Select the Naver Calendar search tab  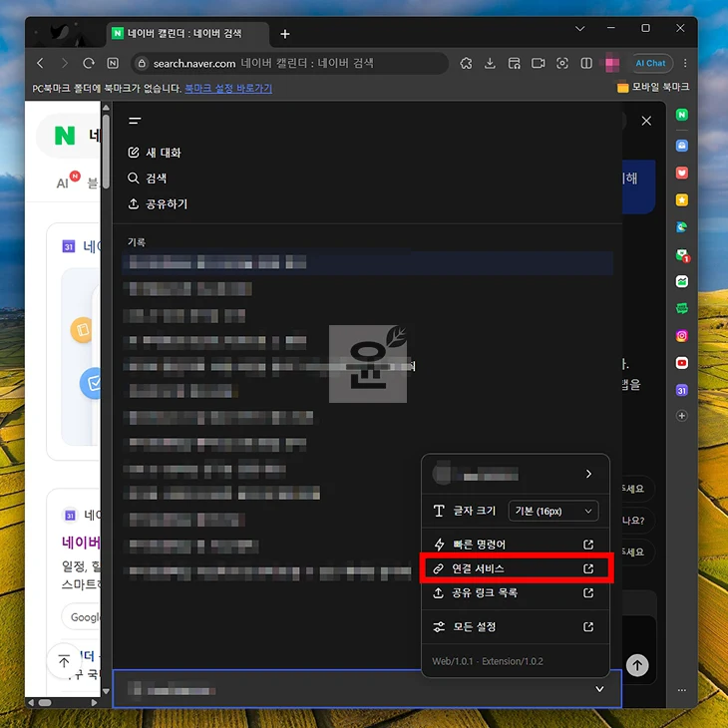coord(187,34)
